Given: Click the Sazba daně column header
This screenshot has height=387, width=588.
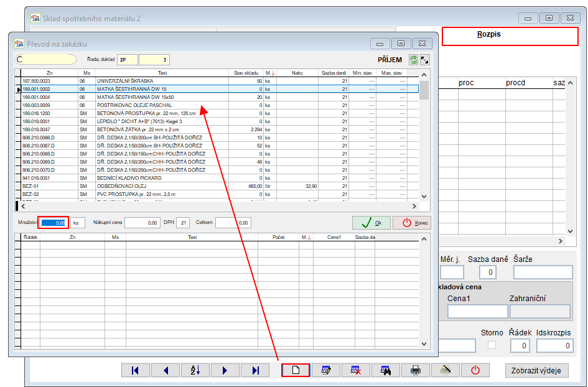Looking at the screenshot, I should (x=334, y=73).
